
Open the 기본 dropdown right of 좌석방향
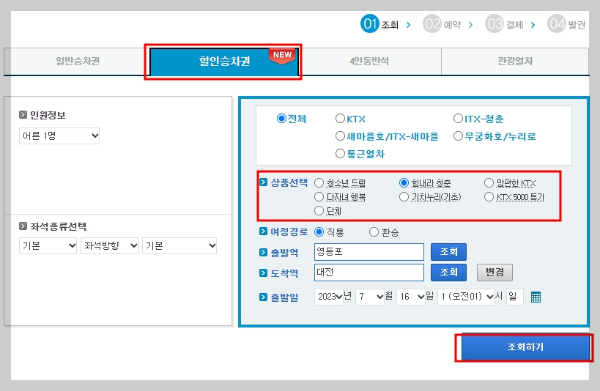pyautogui.click(x=179, y=246)
